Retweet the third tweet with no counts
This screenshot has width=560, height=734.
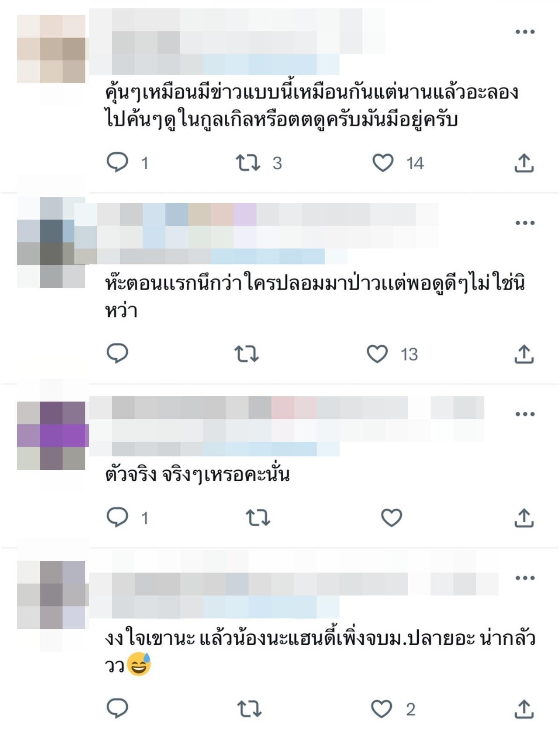258,518
